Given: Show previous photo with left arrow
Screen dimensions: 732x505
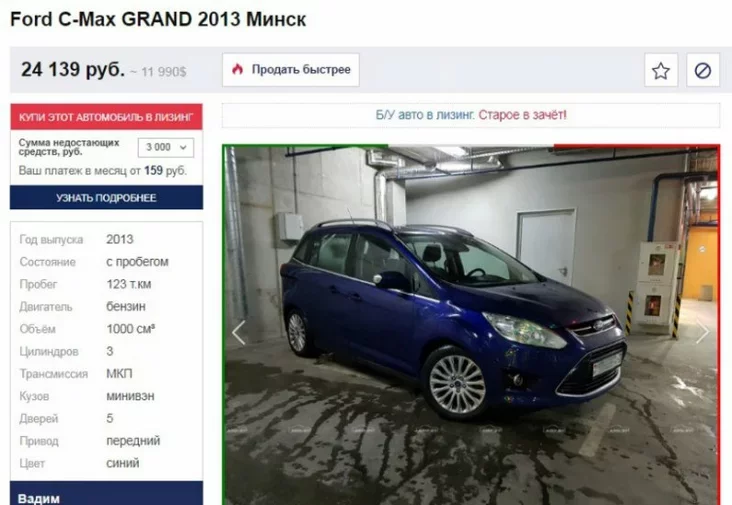Looking at the screenshot, I should click(239, 332).
